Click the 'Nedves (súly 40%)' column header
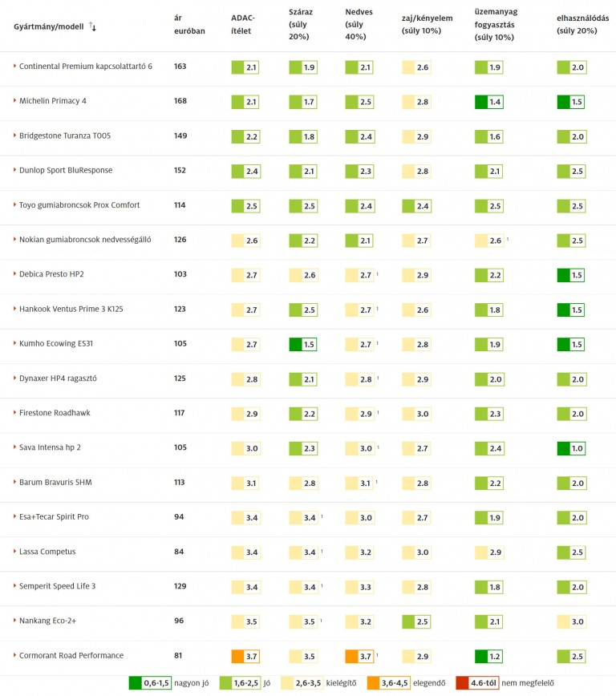This screenshot has width=616, height=696. coord(359,25)
